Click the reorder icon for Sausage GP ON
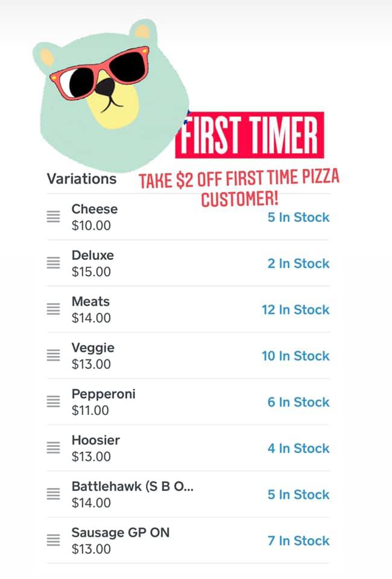This screenshot has height=579, width=392. (x=54, y=540)
